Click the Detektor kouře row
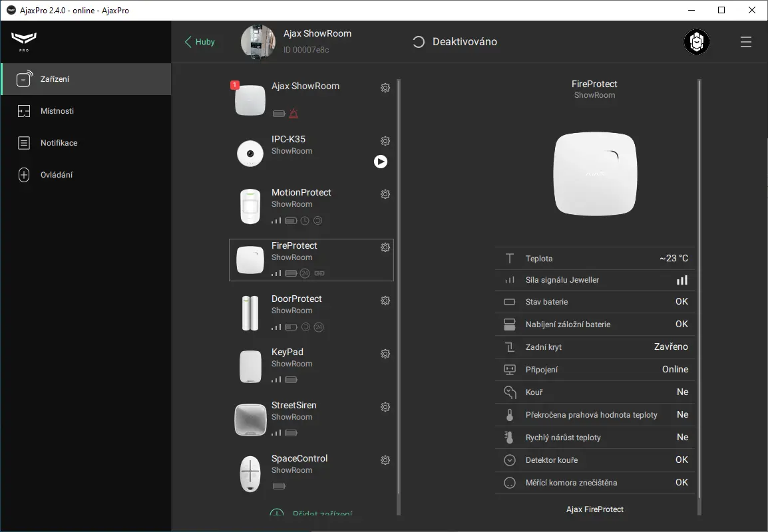Image resolution: width=768 pixels, height=532 pixels. 595,460
